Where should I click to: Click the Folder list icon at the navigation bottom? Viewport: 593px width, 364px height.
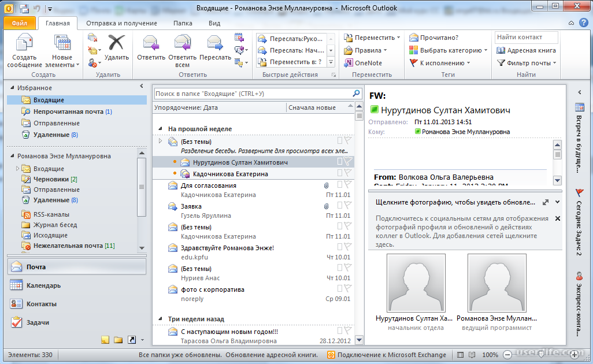pyautogui.click(x=118, y=340)
